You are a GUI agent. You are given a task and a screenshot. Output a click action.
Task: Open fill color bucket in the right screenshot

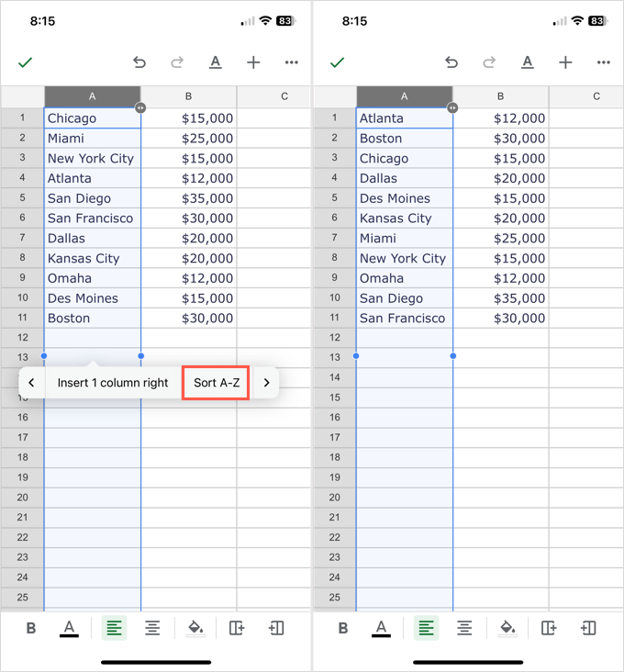tap(507, 628)
